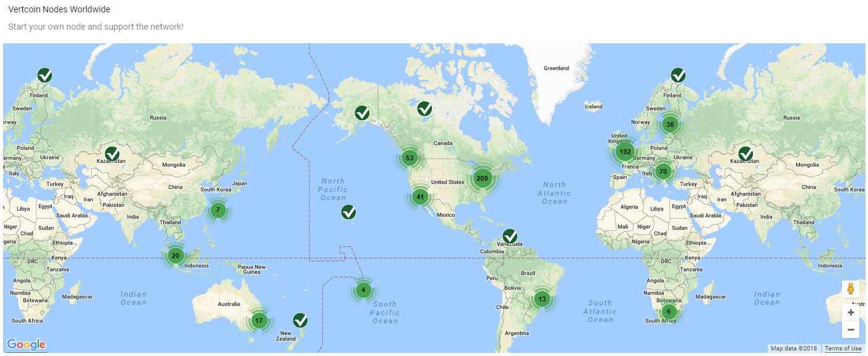Click the Papua New Guinea label
This screenshot has width=868, height=356.
252,270
